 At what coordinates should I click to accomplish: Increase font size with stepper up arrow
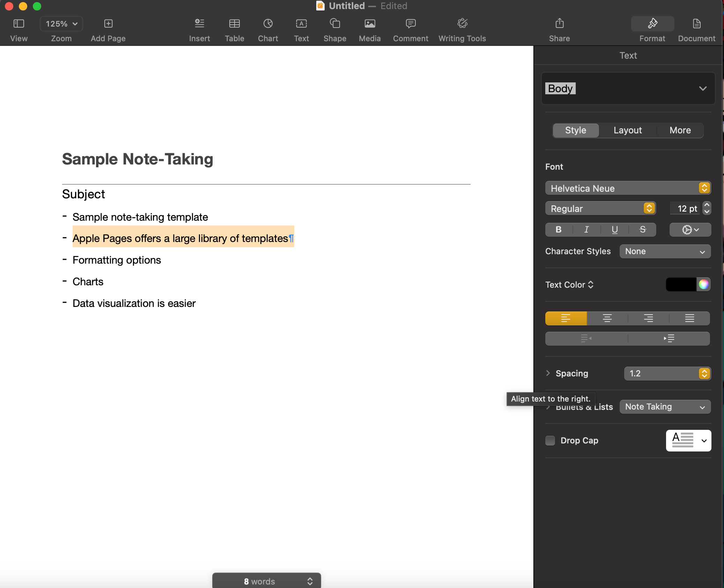click(707, 205)
